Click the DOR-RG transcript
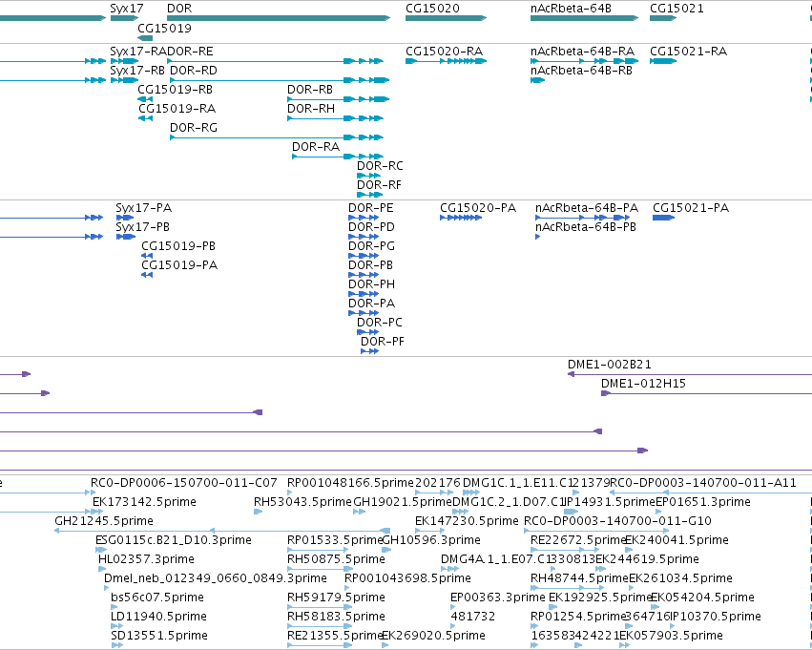The width and height of the screenshot is (812, 650). coord(277,137)
